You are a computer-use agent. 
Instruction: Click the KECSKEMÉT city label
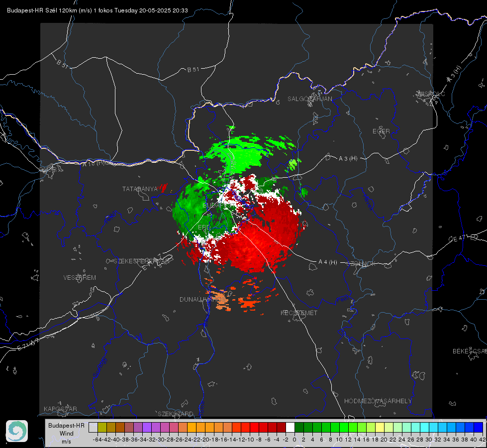[x=299, y=313]
